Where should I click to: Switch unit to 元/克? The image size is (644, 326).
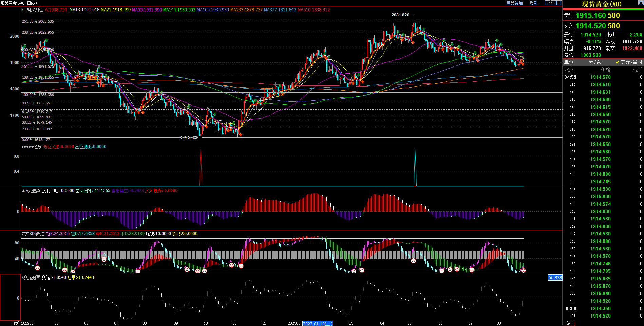pyautogui.click(x=594, y=62)
